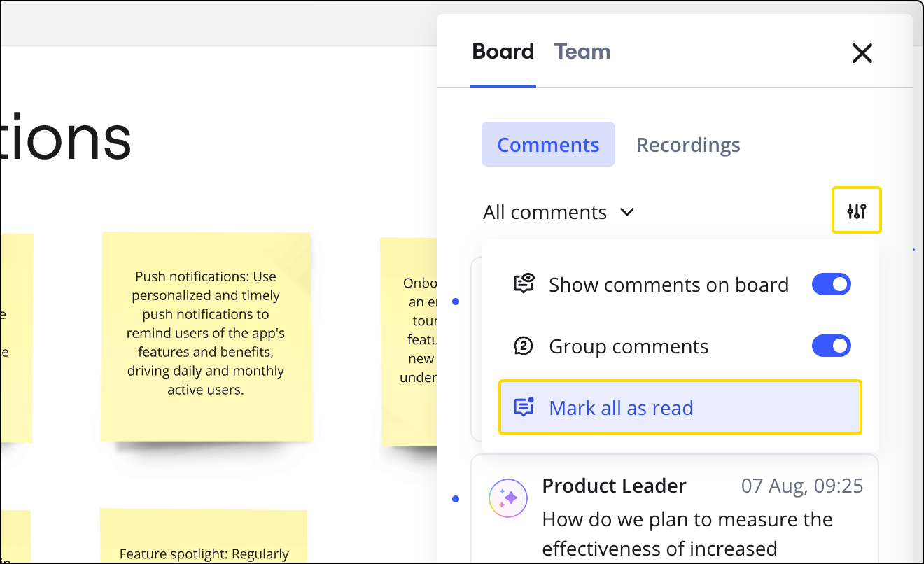Image resolution: width=924 pixels, height=564 pixels.
Task: Click the icon beside Mark all as read
Action: point(524,407)
